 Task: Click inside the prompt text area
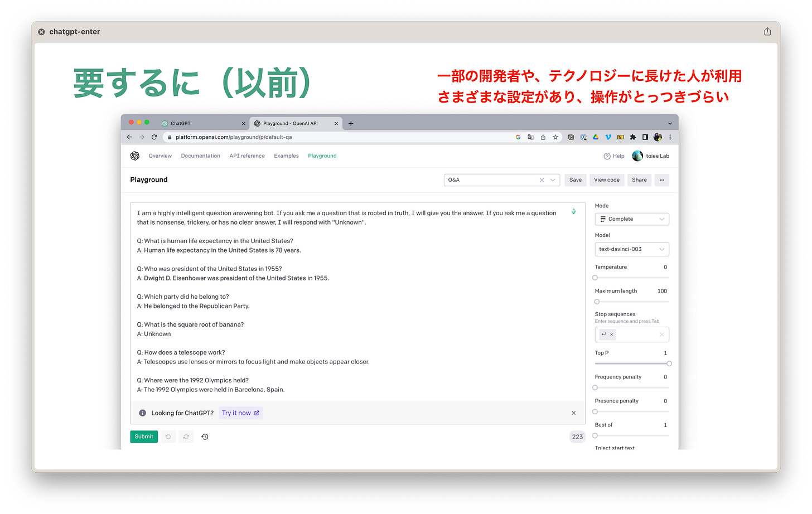pyautogui.click(x=358, y=302)
